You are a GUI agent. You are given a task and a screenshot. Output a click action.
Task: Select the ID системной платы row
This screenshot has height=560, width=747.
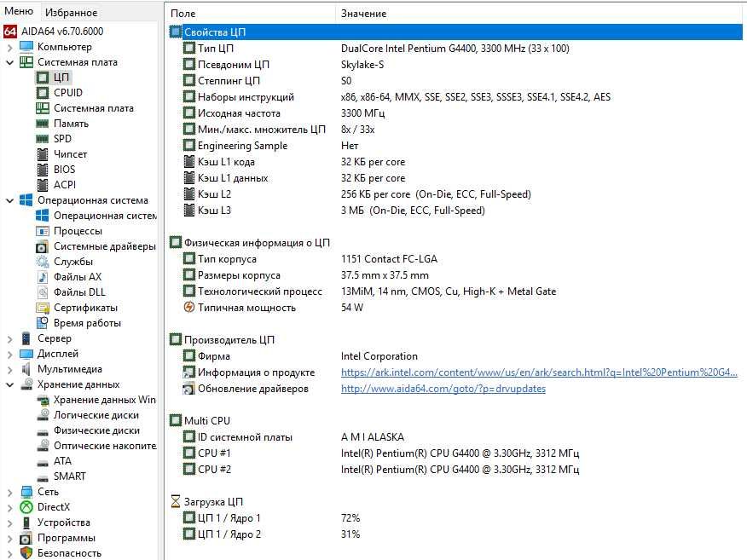(455, 436)
